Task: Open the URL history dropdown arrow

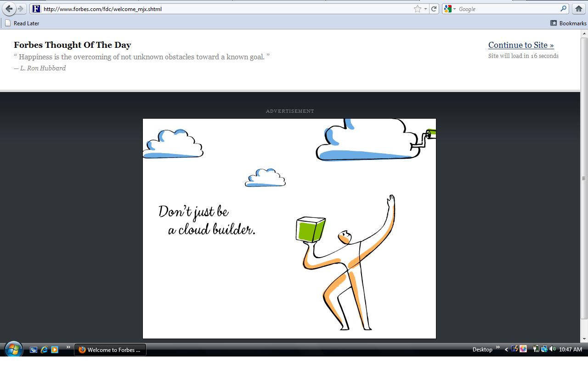Action: [x=425, y=9]
